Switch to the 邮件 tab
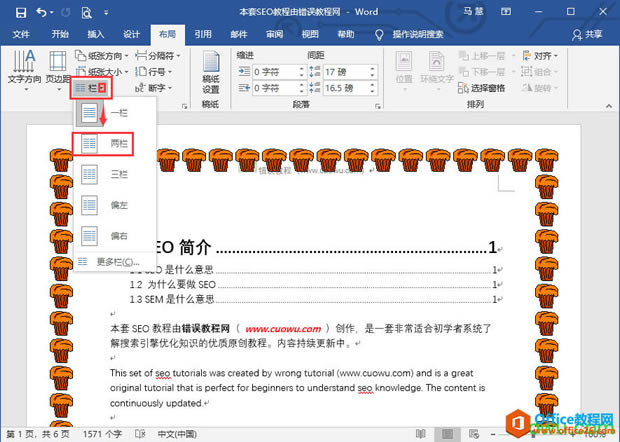Viewport: 620px width, 442px height. coord(239,34)
